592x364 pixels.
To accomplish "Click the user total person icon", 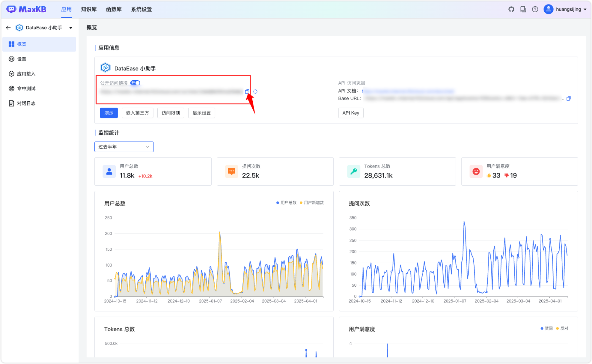I will click(x=109, y=171).
